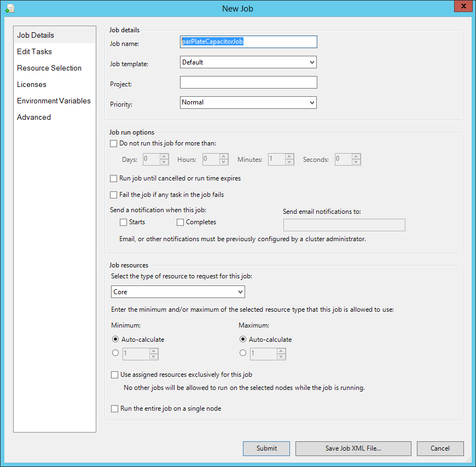The width and height of the screenshot is (476, 467).
Task: Close the New Job dialog
Action: pos(463,7)
